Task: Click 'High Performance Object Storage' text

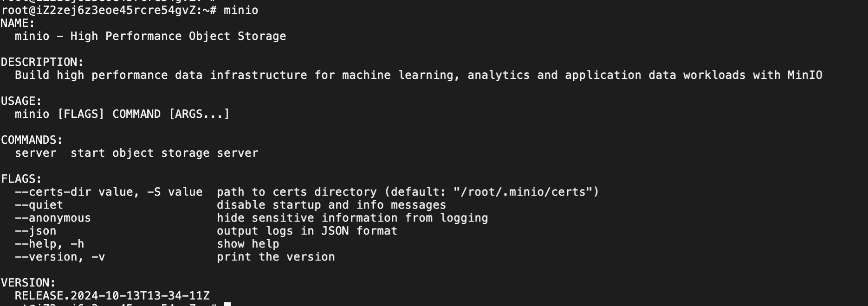Action: pyautogui.click(x=178, y=36)
